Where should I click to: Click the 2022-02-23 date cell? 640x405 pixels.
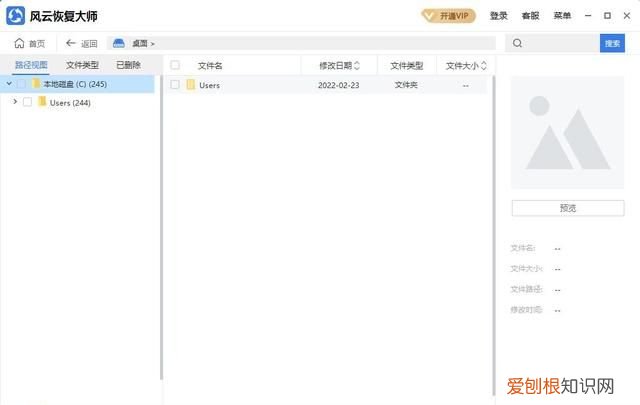tap(338, 85)
